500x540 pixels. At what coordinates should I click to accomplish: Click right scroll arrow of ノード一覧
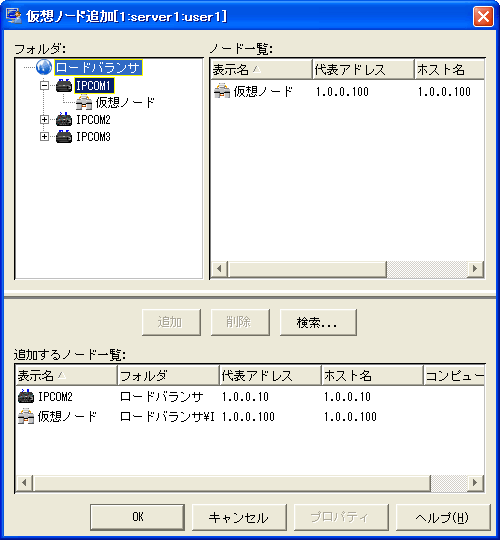476,269
